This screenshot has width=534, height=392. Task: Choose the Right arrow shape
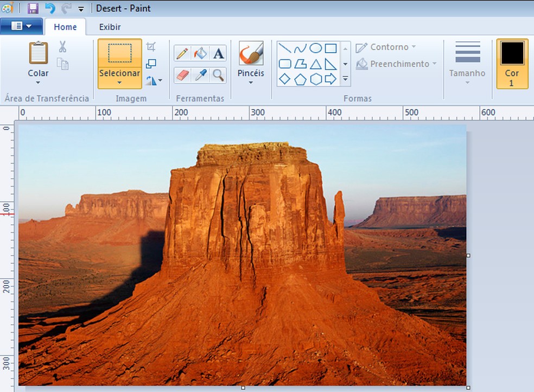(330, 79)
